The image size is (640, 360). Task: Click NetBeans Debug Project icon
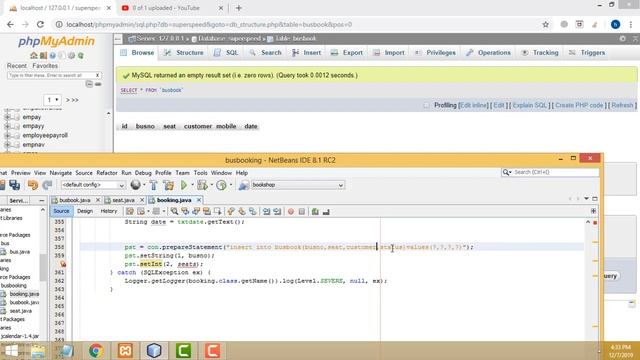202,185
